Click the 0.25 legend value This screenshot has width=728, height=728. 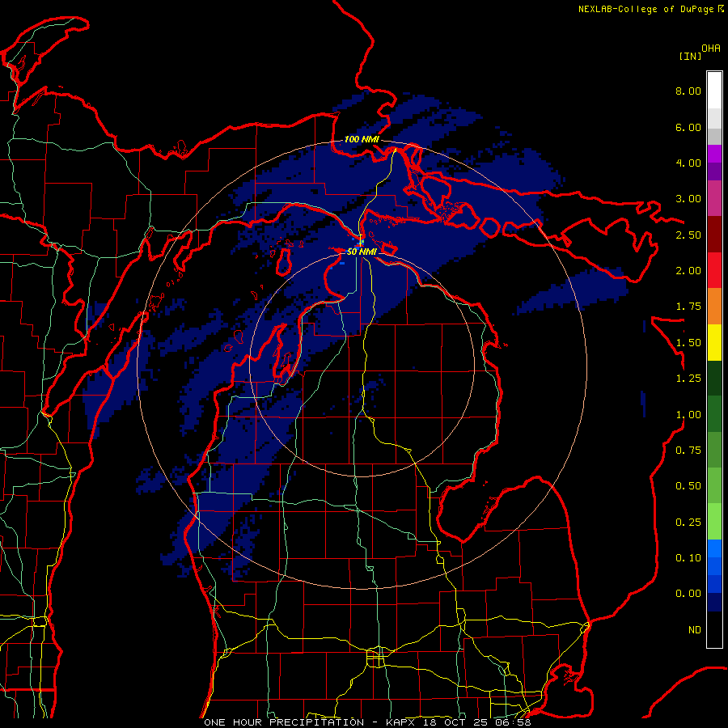pyautogui.click(x=688, y=523)
